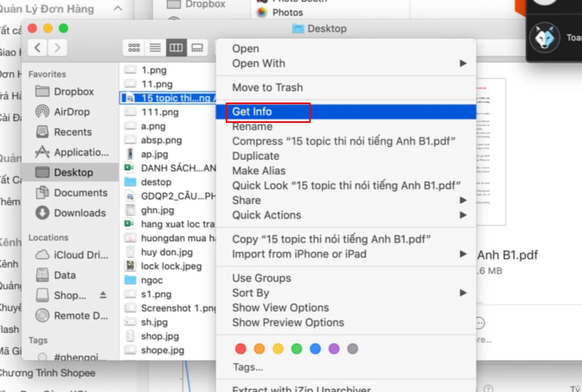Screen dimensions: 582x392
Task: Switch Finder to gallery view
Action: click(197, 48)
